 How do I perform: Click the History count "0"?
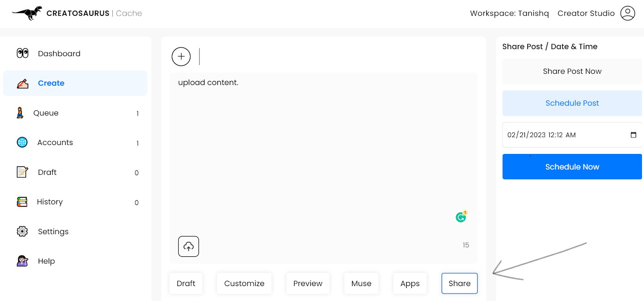(x=136, y=203)
